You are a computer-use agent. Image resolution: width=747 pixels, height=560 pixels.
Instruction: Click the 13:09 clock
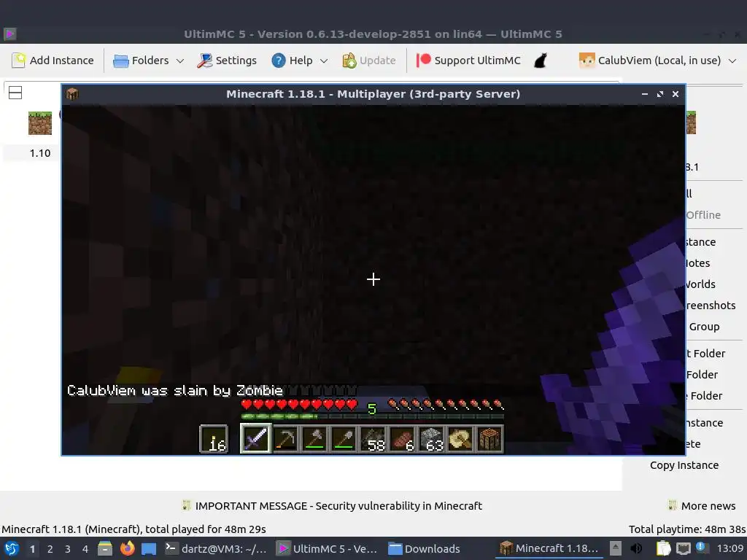tap(729, 549)
